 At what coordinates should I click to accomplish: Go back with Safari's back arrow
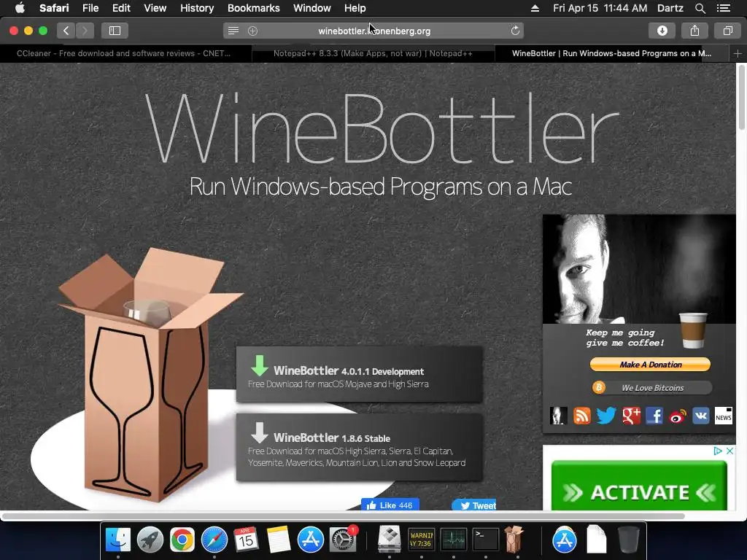(66, 31)
